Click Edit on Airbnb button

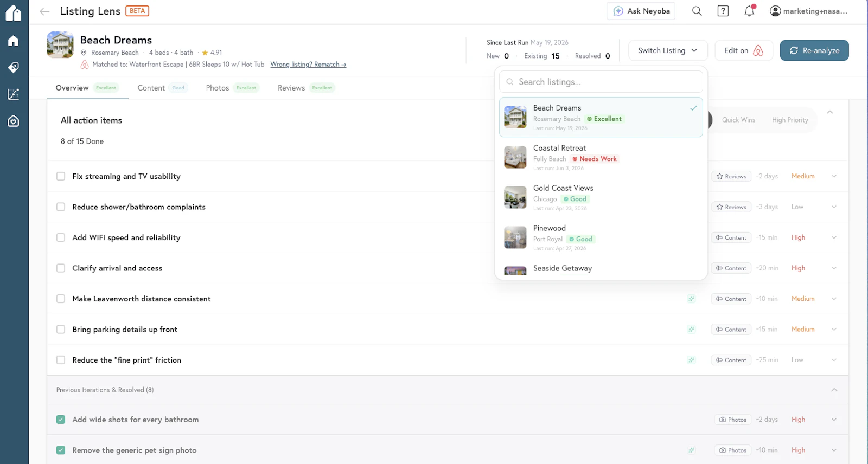[744, 50]
